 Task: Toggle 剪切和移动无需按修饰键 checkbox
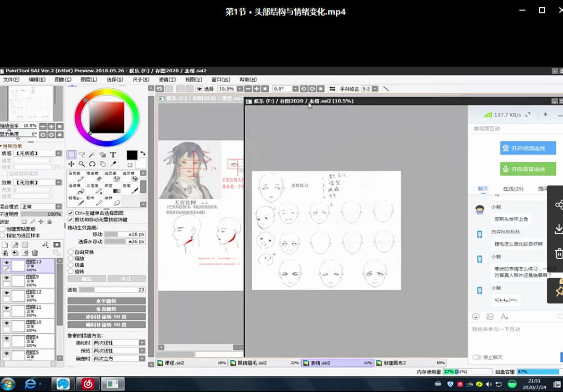click(71, 219)
